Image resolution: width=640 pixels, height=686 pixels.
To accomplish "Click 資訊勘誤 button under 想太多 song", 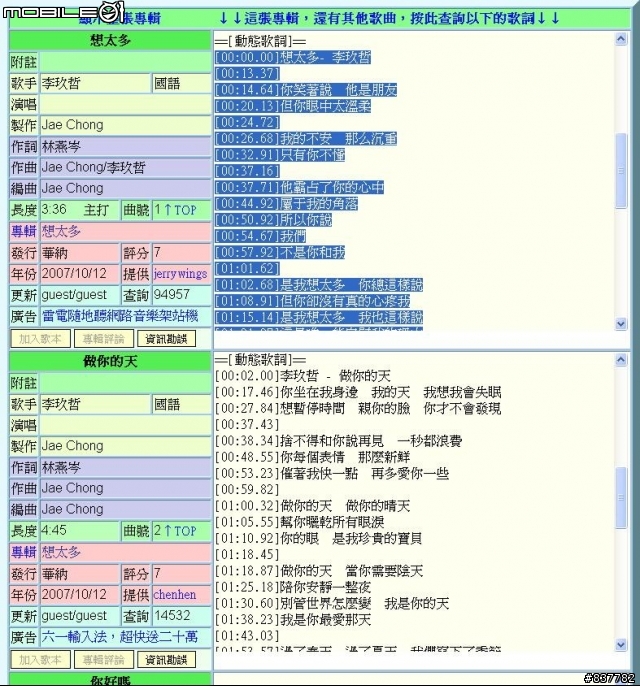I will [x=166, y=339].
